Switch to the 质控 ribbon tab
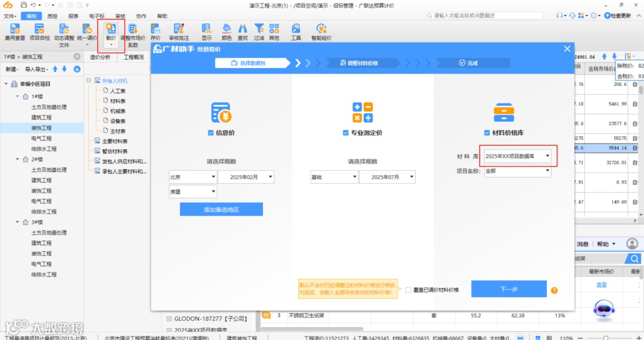Viewport: 644px width, 340px height. point(52,16)
